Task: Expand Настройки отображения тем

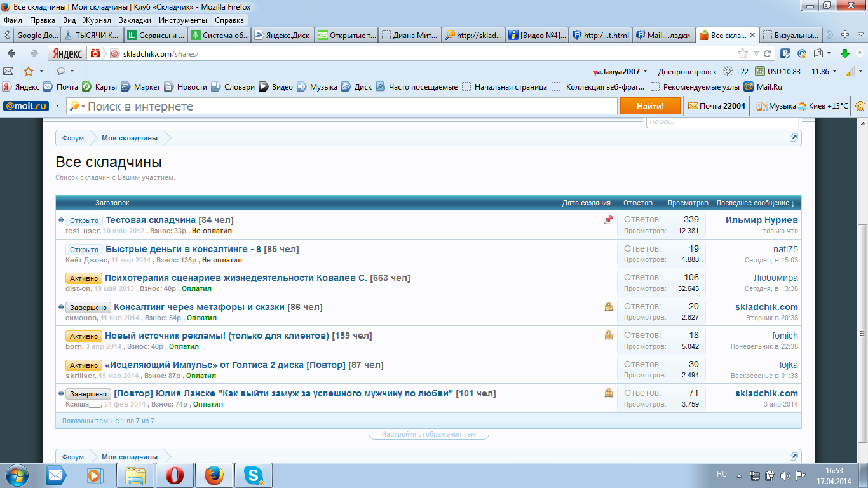Action: coord(429,435)
